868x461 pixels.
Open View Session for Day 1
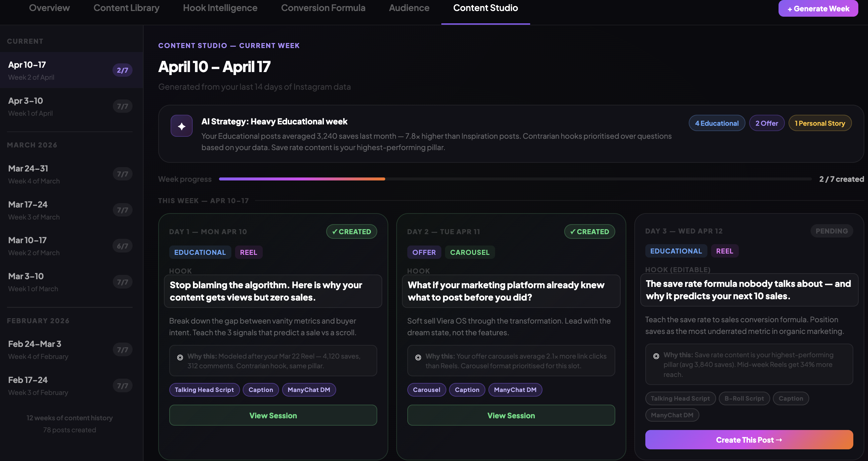point(273,415)
